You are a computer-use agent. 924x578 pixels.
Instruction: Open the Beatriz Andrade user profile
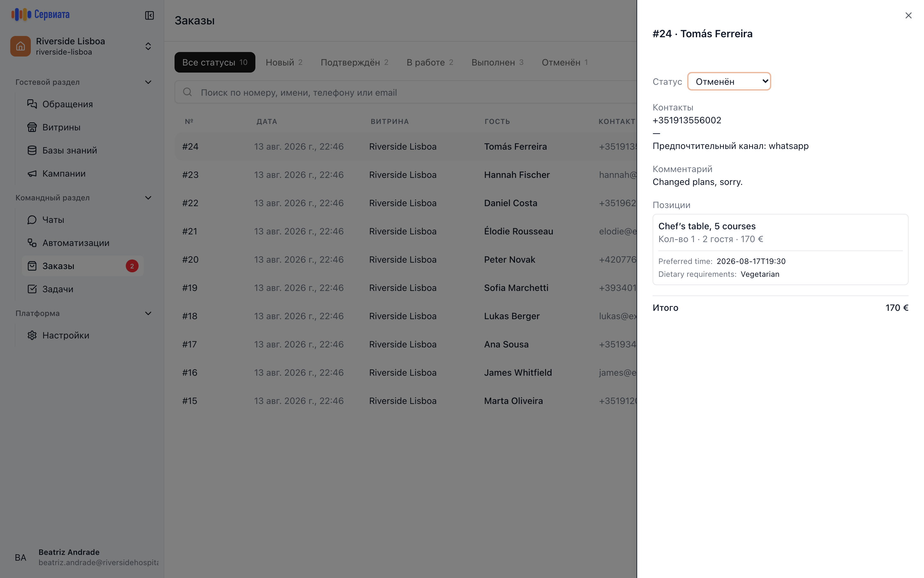82,557
